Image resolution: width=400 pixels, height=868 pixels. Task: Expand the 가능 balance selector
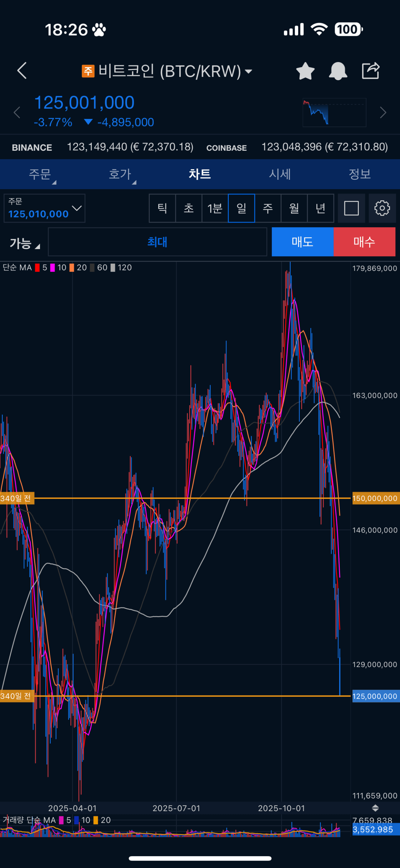pos(25,243)
